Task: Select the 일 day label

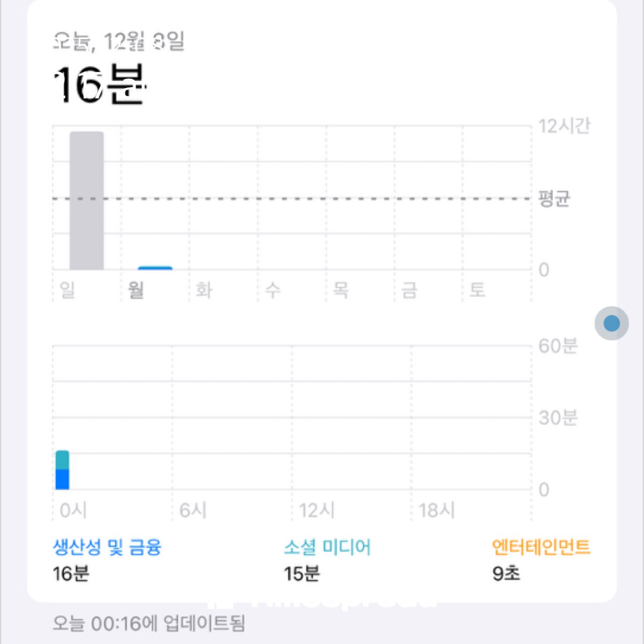Action: [x=68, y=290]
